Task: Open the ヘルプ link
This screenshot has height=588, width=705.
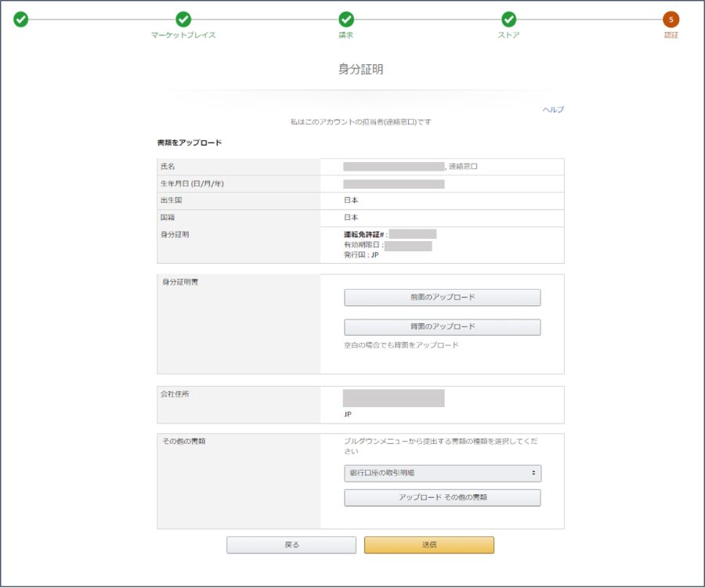Action: click(x=553, y=110)
